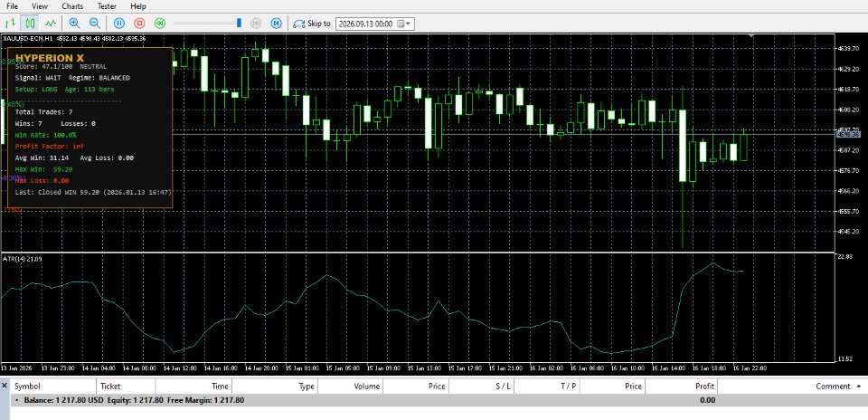Click the S / L column header
868x420 pixels.
point(482,387)
